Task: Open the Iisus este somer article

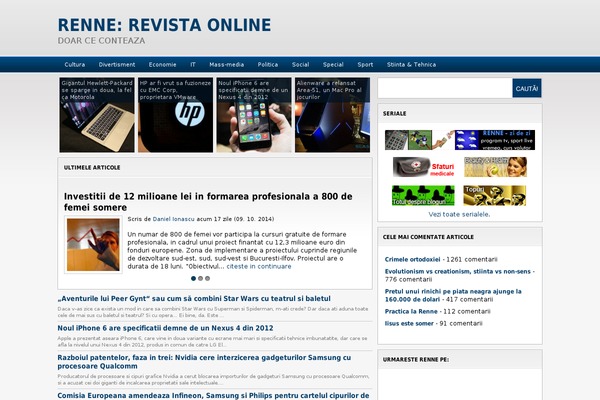Action: pos(409,323)
